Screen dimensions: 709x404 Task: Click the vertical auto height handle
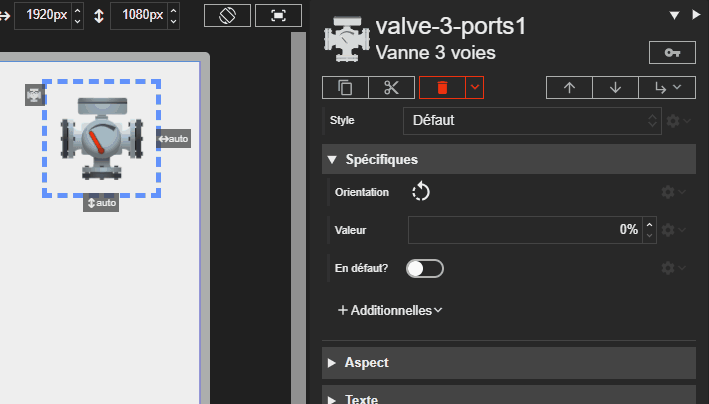click(101, 203)
